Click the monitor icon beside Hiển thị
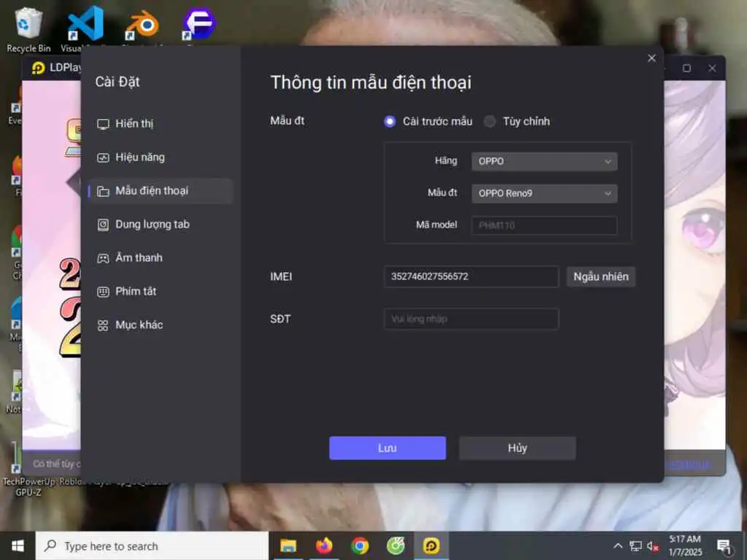The height and width of the screenshot is (560, 747). (x=103, y=124)
